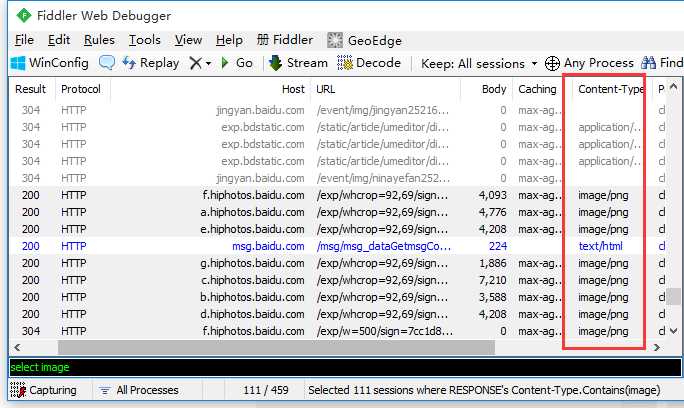Toggle the Capturing status indicator

[x=43, y=390]
